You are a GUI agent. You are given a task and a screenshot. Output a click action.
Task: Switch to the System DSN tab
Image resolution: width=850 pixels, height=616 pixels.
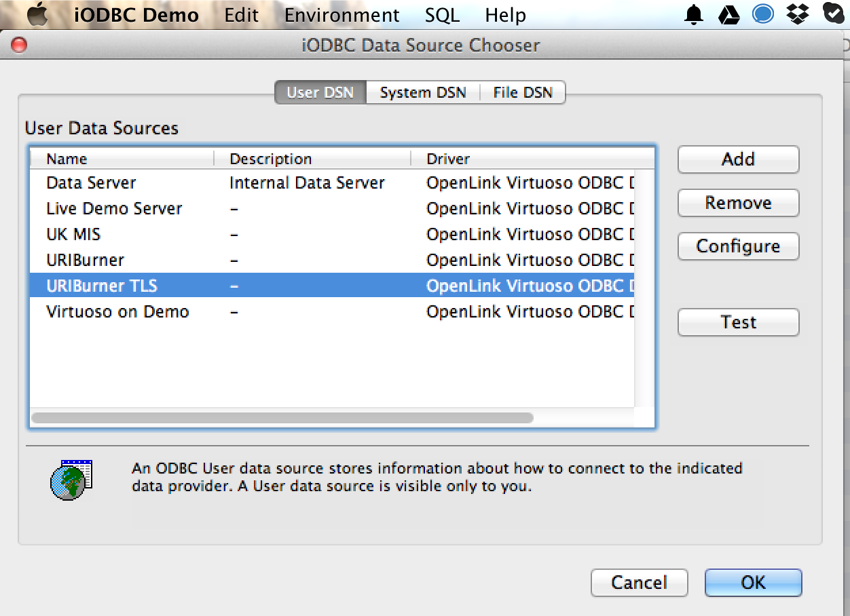pyautogui.click(x=423, y=92)
